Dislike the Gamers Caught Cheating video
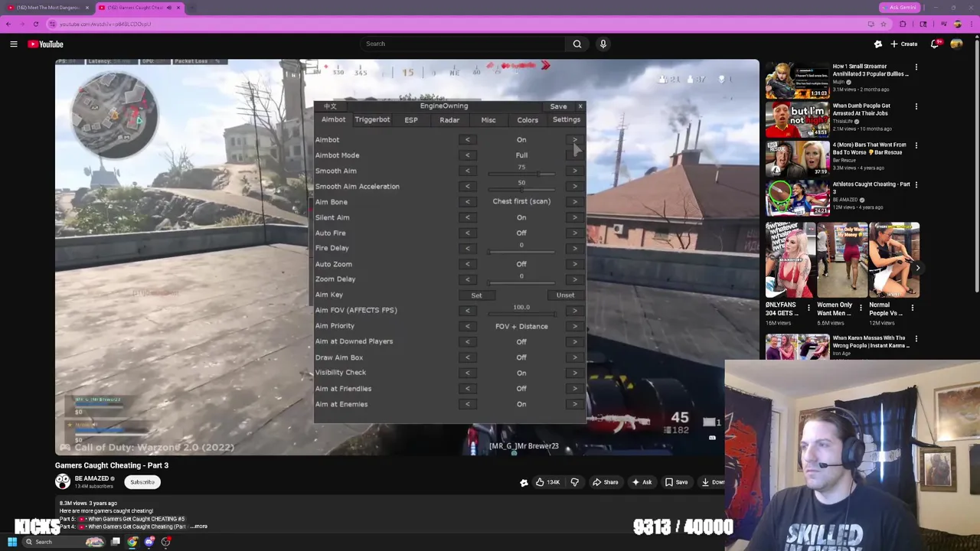This screenshot has width=980, height=551. coord(575,482)
